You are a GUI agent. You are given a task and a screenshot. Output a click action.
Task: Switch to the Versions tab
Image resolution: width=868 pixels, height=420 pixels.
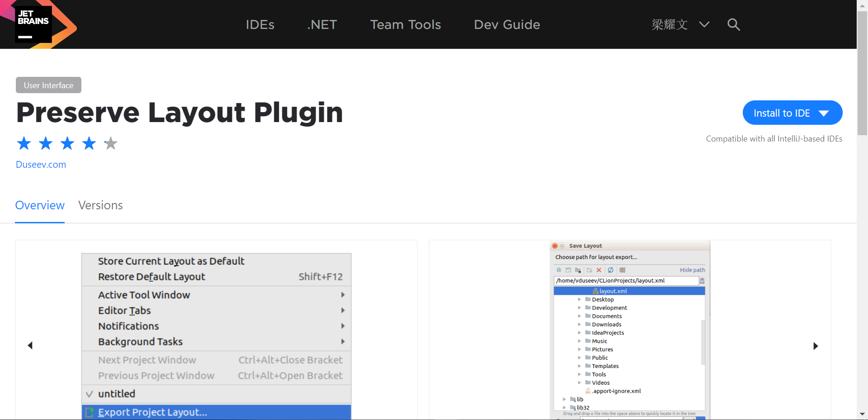100,205
